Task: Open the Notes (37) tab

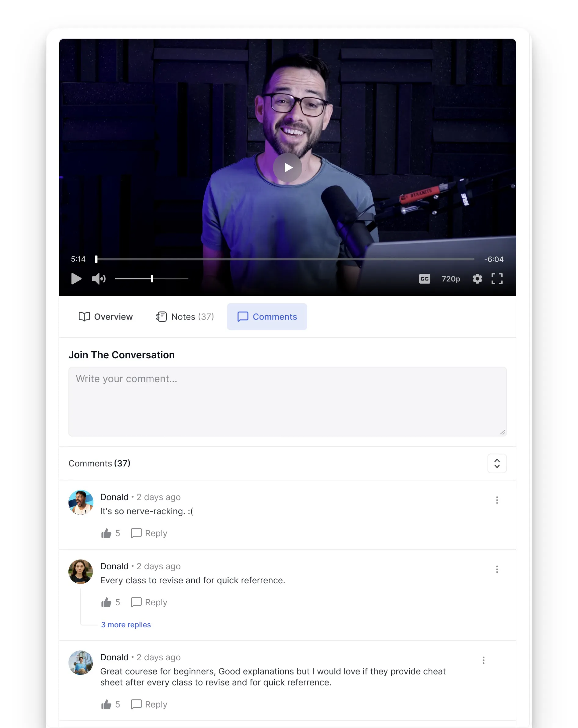Action: coord(185,317)
